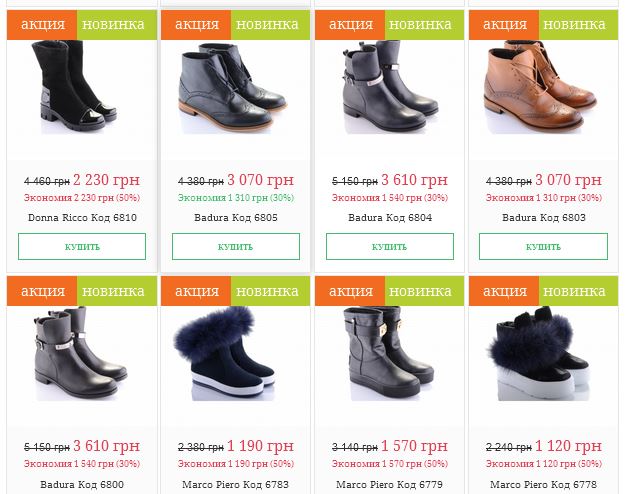Open the Badura Код 6805 title link

pos(236,218)
